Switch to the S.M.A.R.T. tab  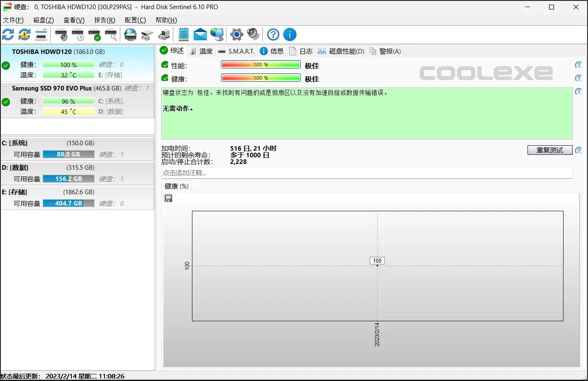tap(236, 51)
